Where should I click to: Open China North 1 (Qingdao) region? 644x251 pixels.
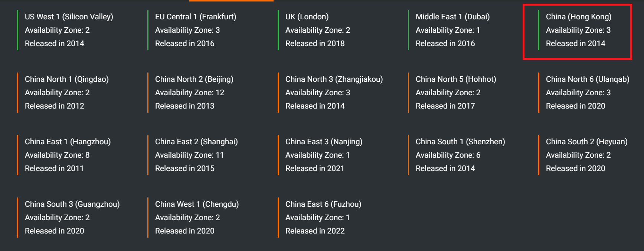point(66,79)
